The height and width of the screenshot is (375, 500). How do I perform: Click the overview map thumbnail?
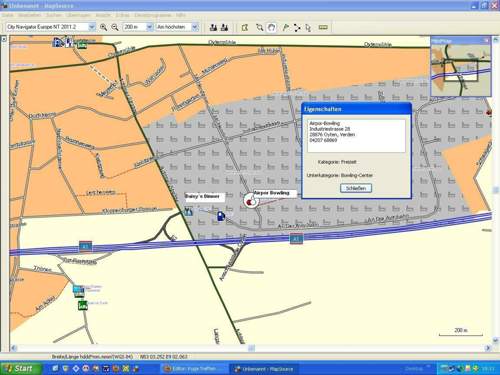461,70
